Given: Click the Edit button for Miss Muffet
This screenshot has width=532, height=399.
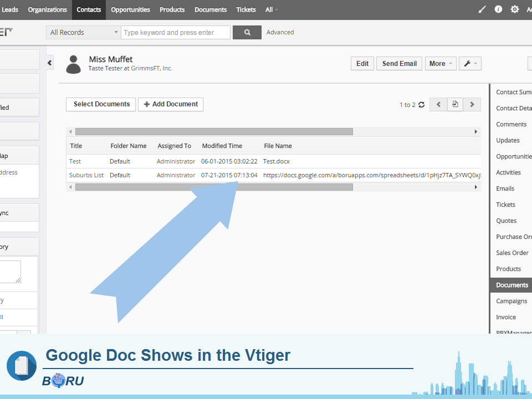Looking at the screenshot, I should click(362, 63).
